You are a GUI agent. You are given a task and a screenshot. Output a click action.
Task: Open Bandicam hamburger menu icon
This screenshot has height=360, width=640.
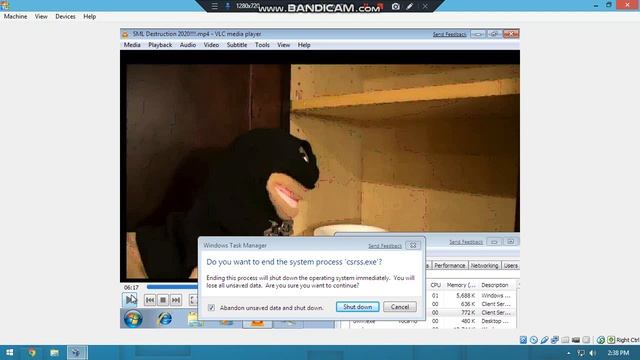tap(214, 6)
